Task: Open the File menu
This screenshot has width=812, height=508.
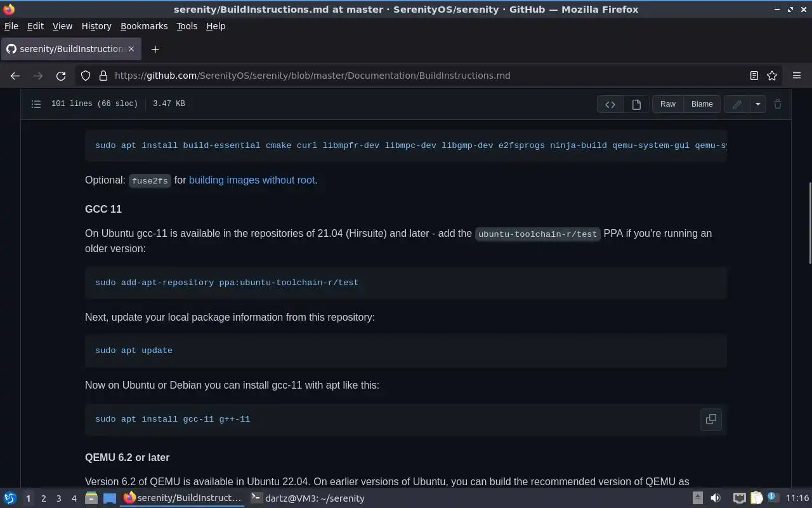Action: (11, 26)
